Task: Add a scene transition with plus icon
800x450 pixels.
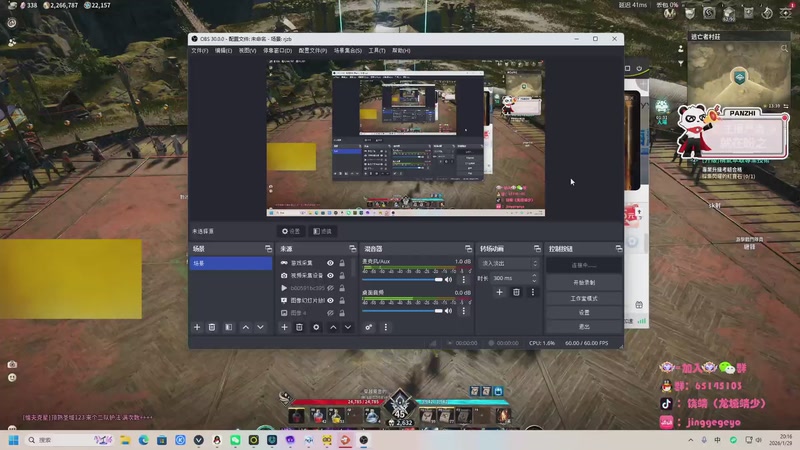Action: click(499, 292)
